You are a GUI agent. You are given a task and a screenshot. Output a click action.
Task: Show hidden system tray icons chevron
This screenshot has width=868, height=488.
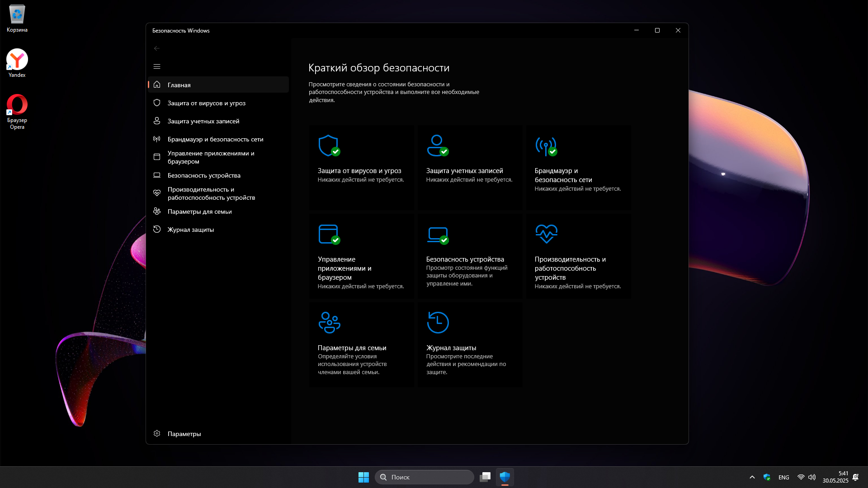click(752, 477)
